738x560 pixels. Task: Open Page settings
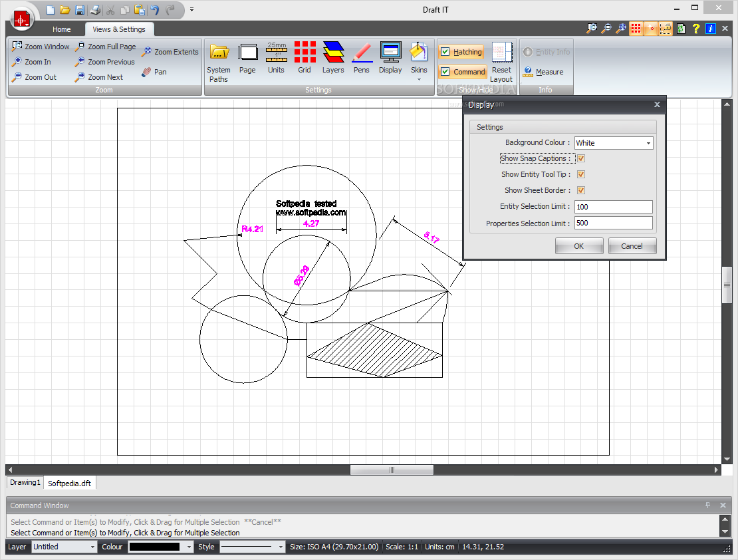tap(247, 59)
